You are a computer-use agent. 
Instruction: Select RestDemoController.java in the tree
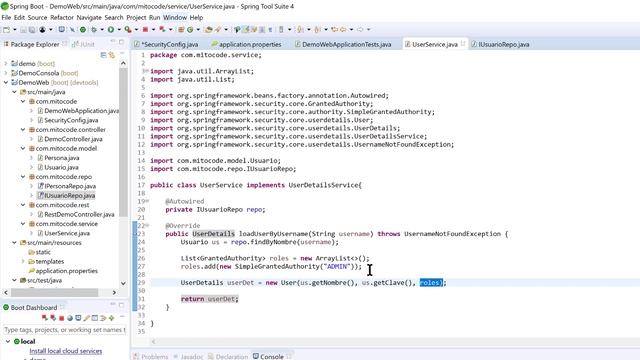coord(79,214)
